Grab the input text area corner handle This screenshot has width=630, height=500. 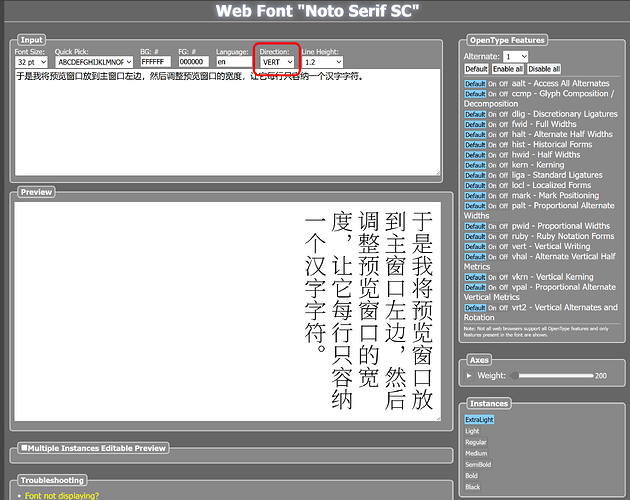[438, 173]
